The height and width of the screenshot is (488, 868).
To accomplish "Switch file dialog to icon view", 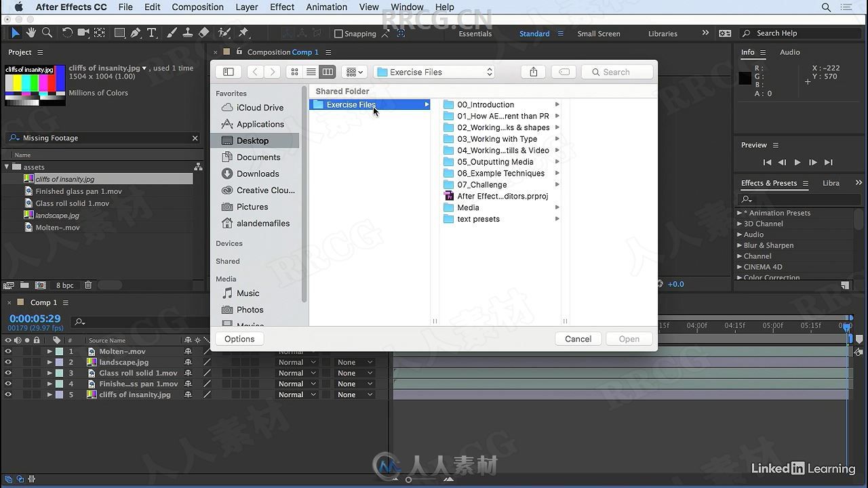I will click(294, 72).
